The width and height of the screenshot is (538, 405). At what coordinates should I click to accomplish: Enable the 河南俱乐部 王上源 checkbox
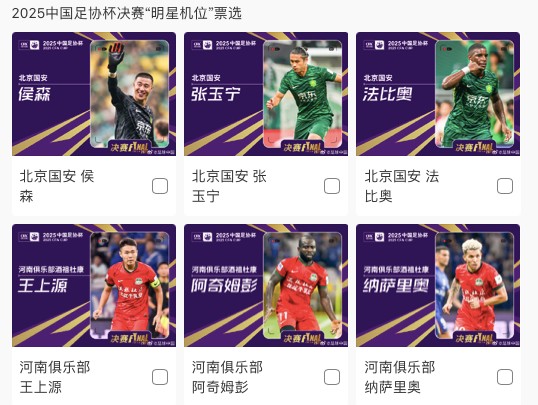coord(160,377)
